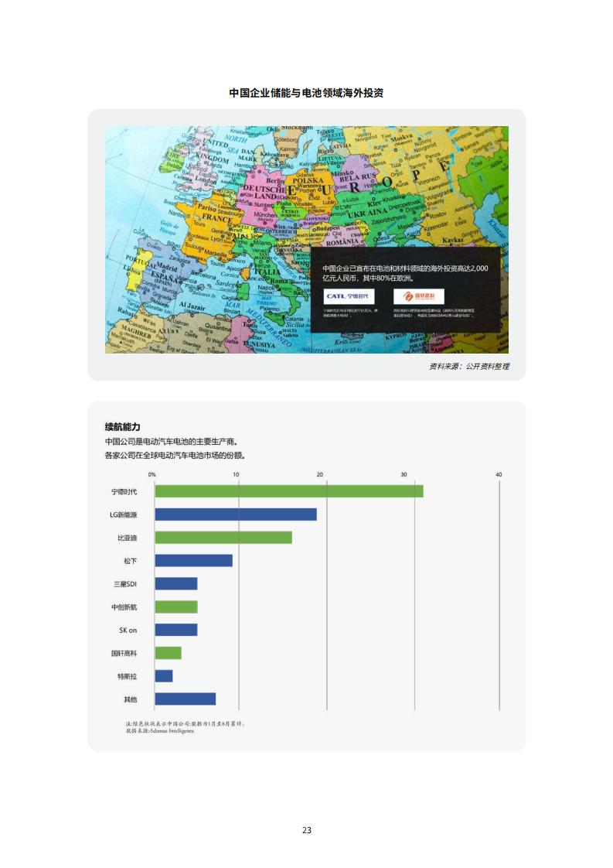Click the axis label 40
Viewport: 613px width, 868px height.
[499, 475]
